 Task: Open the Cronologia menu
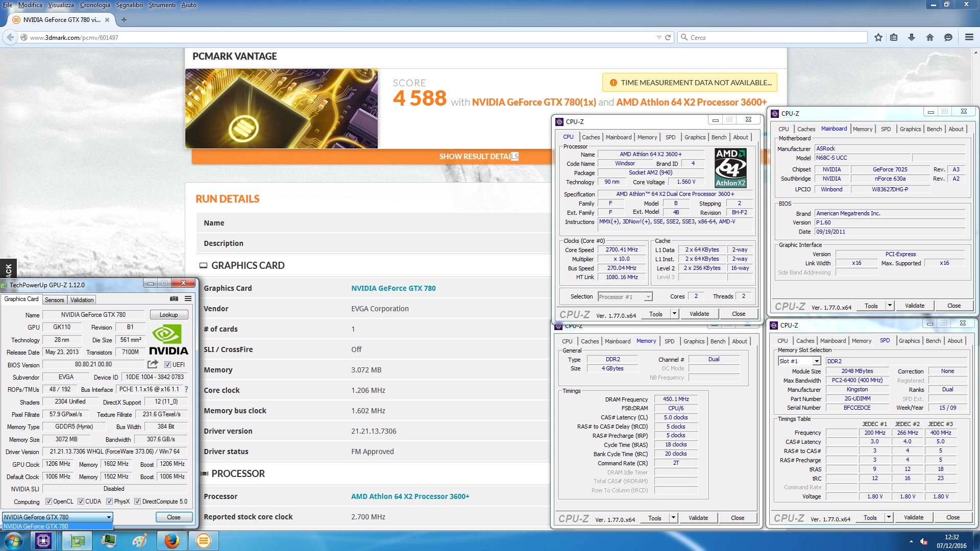click(95, 5)
